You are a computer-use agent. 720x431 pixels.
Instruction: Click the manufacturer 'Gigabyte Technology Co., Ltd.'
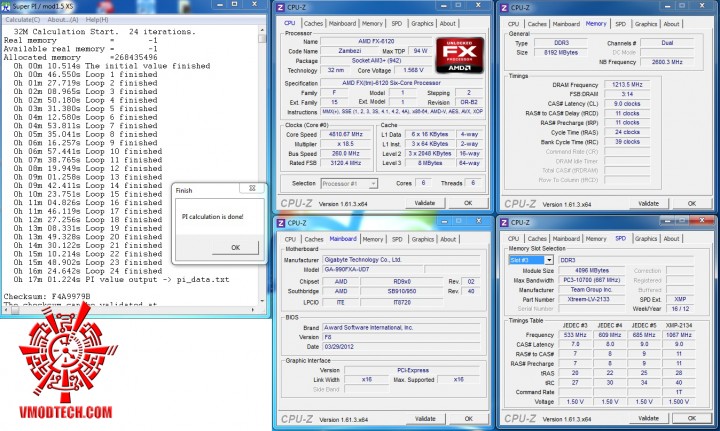point(401,260)
